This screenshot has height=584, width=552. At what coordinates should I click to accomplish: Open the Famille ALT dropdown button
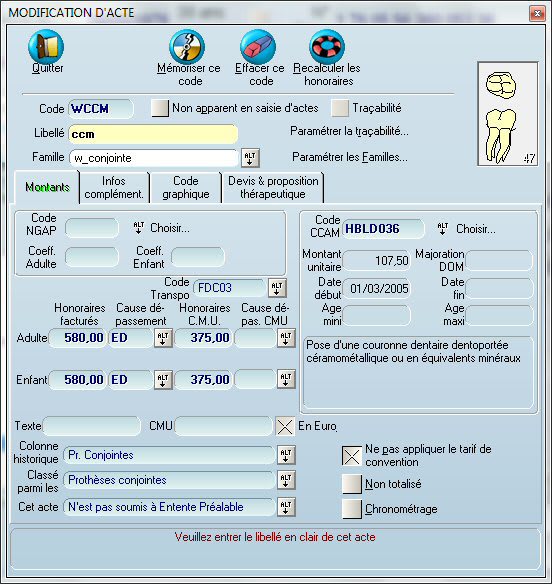[x=250, y=158]
